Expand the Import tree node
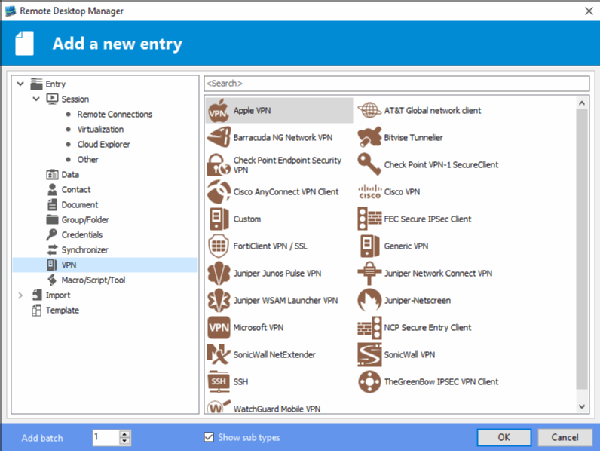This screenshot has width=600, height=451. click(x=21, y=295)
